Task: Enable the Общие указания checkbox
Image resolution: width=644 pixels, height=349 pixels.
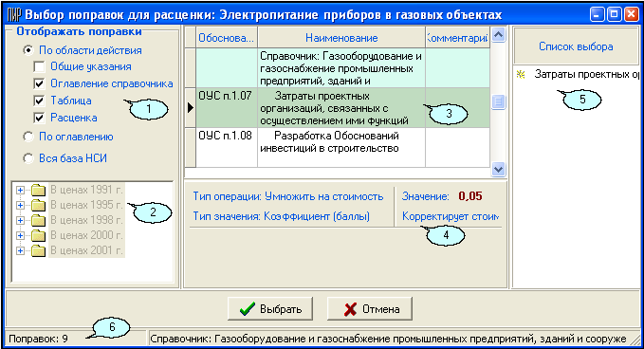Action: pos(39,66)
